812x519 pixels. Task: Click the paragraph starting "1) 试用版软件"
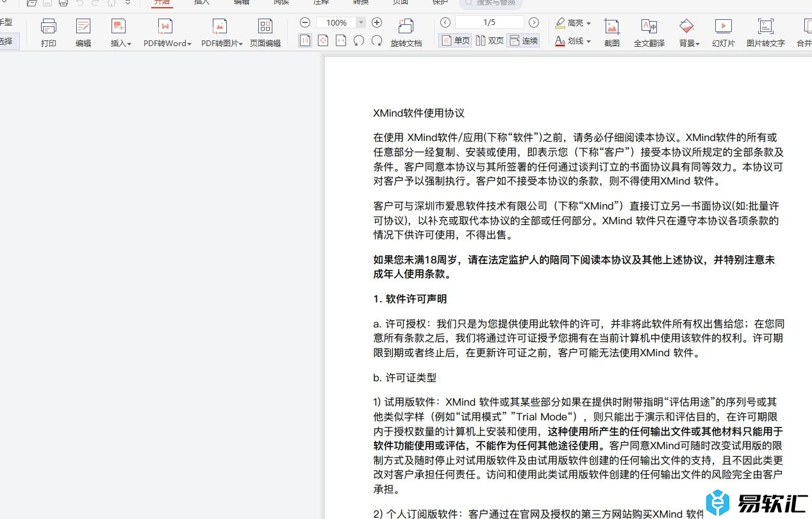click(578, 446)
